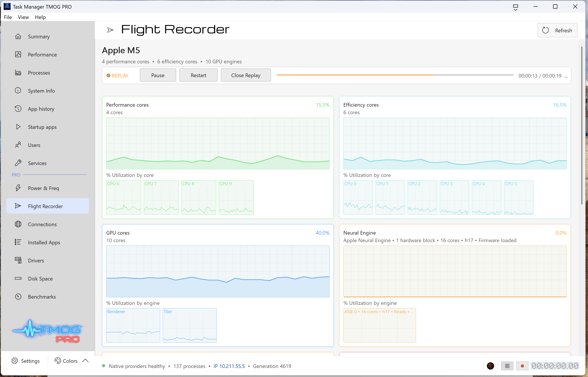Select the CPU 9 utilization graph

236,197
